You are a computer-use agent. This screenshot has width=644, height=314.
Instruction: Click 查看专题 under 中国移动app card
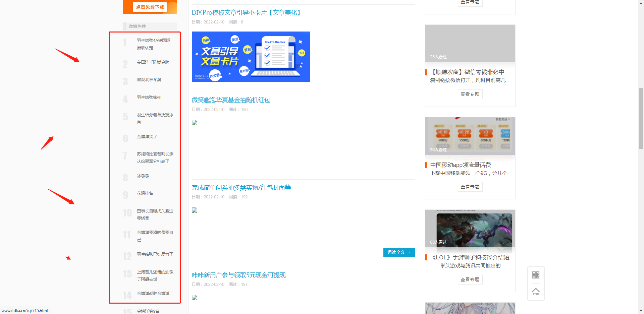pyautogui.click(x=470, y=187)
